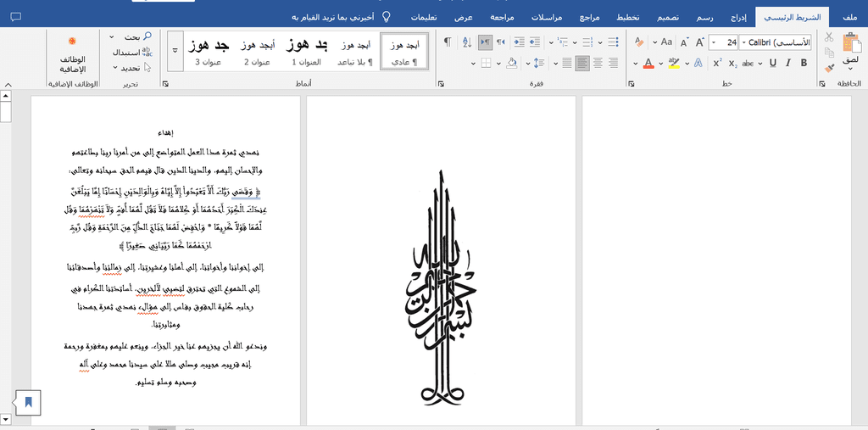Switch to the مراجعة (Review) tab
The height and width of the screenshot is (430, 868).
click(x=502, y=17)
